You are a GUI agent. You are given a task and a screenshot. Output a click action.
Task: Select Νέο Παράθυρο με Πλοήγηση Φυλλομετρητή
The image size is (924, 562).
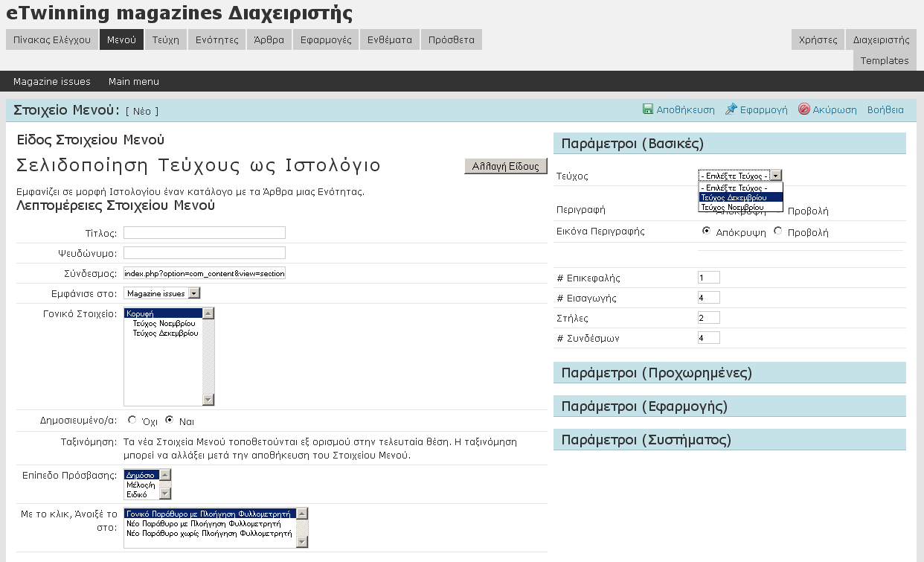point(208,523)
